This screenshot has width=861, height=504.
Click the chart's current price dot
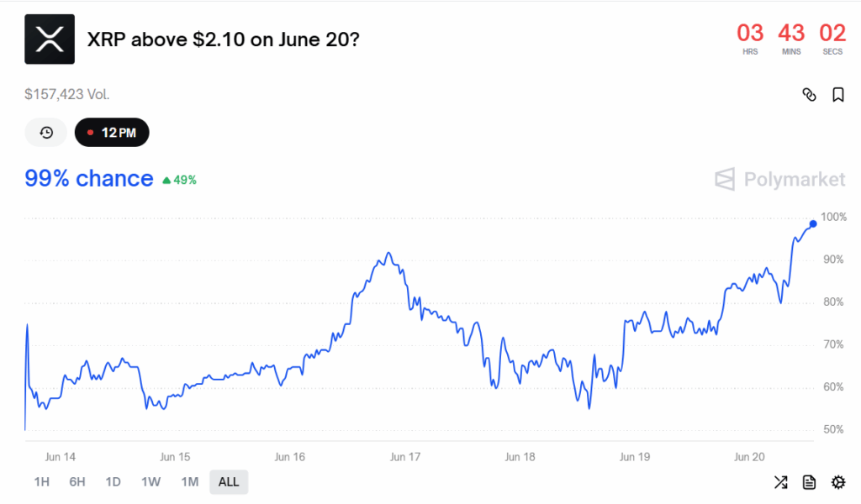click(x=812, y=223)
